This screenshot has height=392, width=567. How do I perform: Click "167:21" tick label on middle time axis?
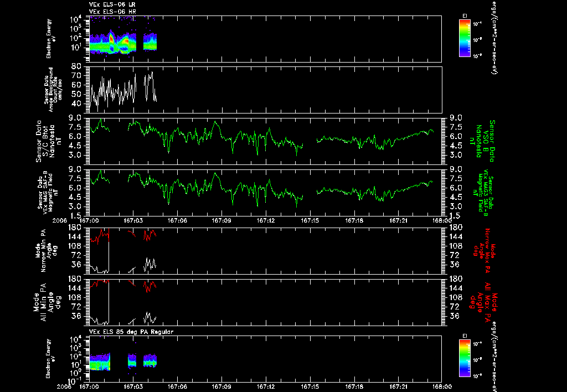(398, 220)
